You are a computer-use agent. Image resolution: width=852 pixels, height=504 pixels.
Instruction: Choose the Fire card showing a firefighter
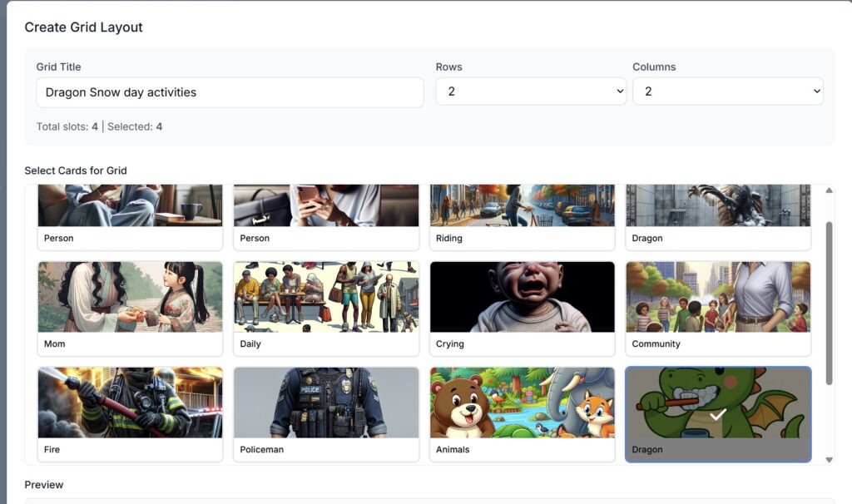(x=130, y=413)
